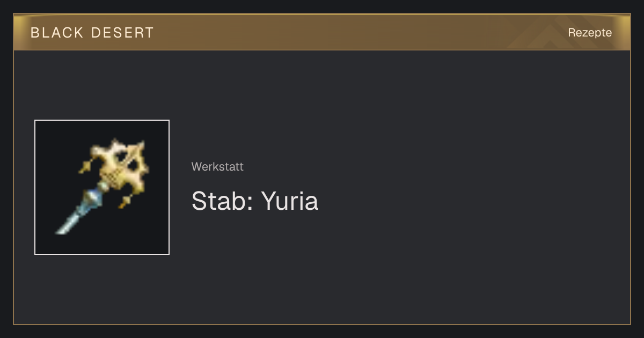The height and width of the screenshot is (338, 644).
Task: Click the BLACK DESERT logo text
Action: [x=92, y=33]
